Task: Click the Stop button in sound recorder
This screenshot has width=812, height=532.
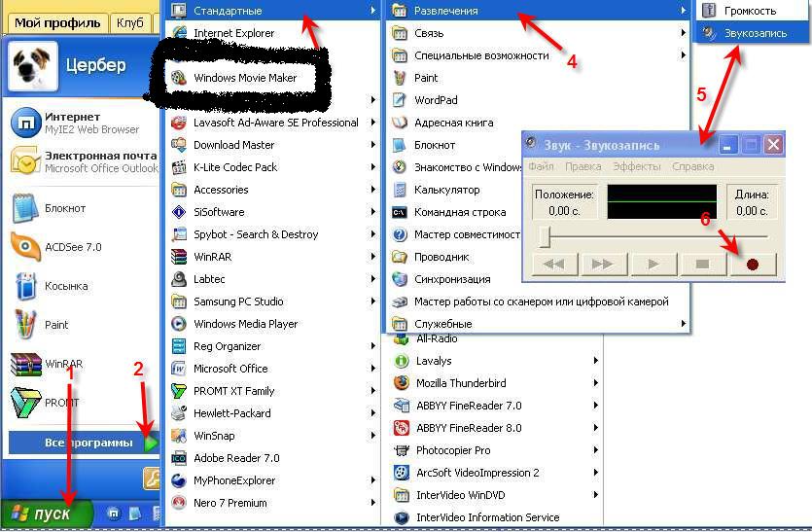Action: [x=702, y=265]
